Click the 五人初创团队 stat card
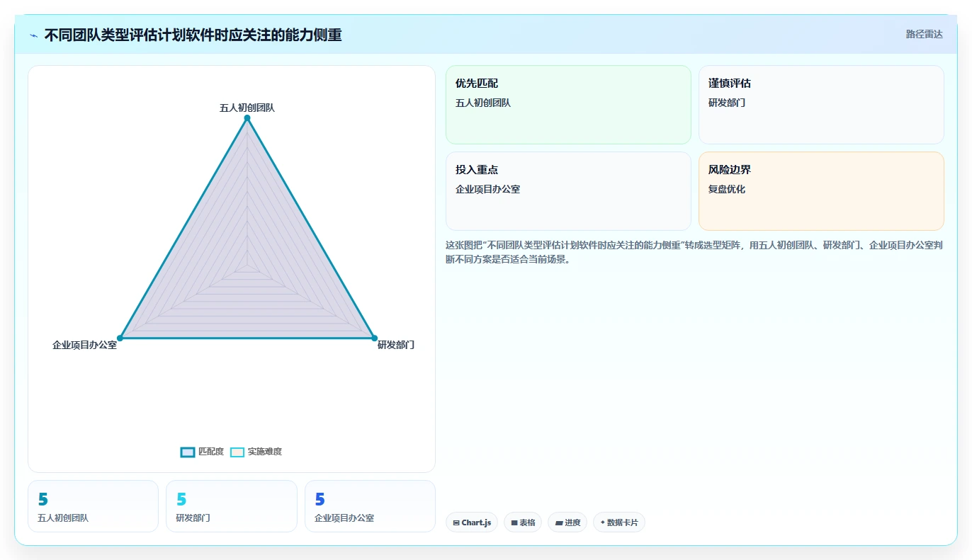The image size is (972, 560). coord(93,506)
